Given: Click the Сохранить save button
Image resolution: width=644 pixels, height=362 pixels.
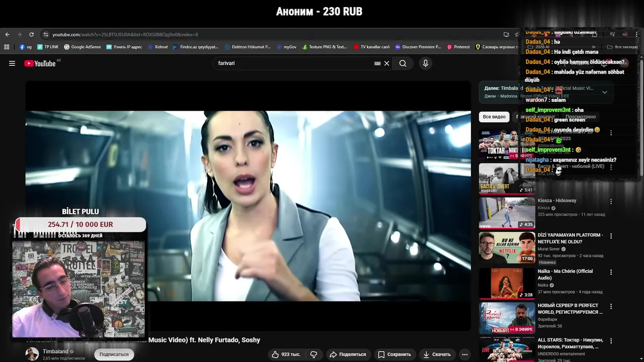Looking at the screenshot, I should click(394, 354).
